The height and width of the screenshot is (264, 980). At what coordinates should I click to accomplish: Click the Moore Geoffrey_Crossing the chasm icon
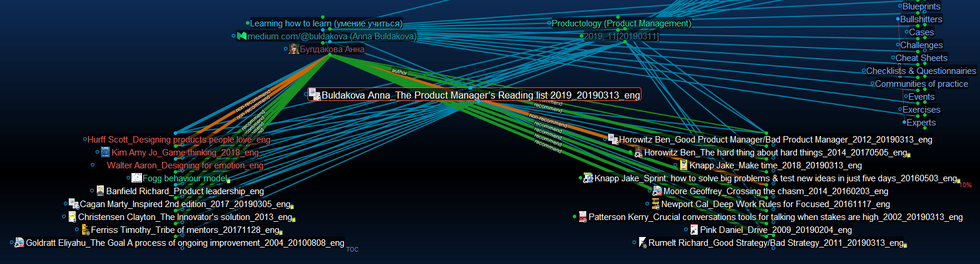[657, 191]
